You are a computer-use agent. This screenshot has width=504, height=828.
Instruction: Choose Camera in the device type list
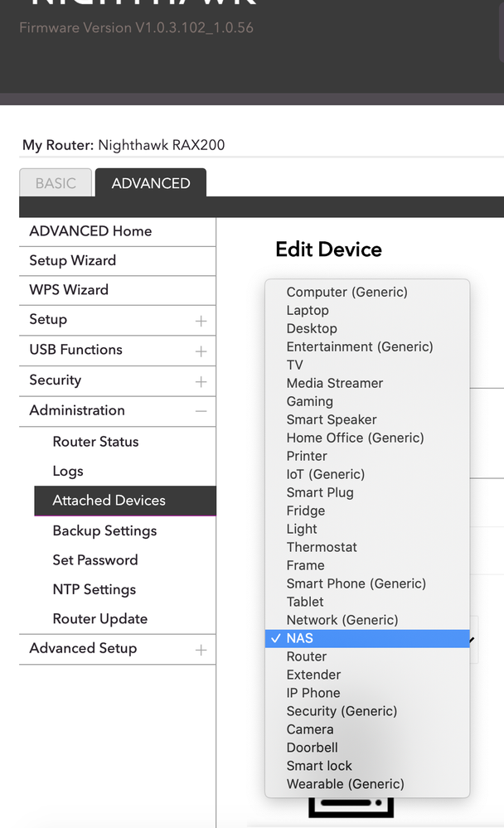[310, 729]
